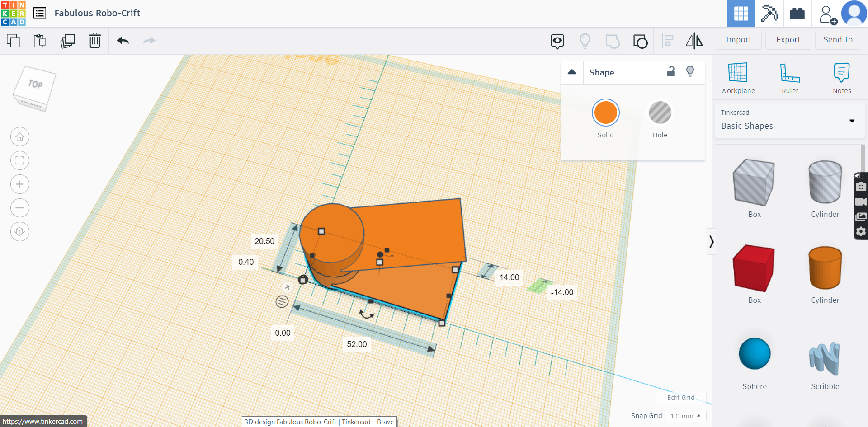Edit the 14.00 dimension value
The image size is (868, 427).
tap(509, 277)
